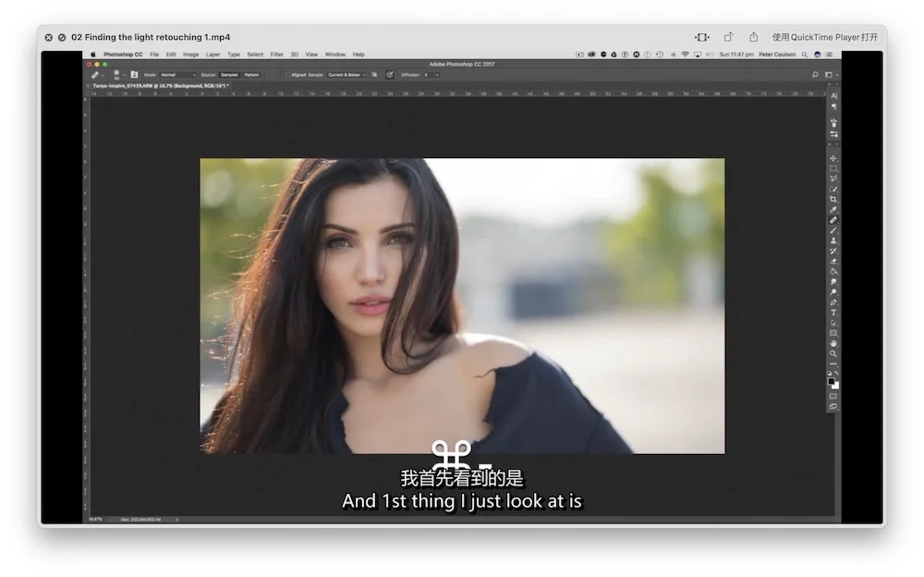Activate the Hand tool
The image size is (924, 577).
[833, 343]
